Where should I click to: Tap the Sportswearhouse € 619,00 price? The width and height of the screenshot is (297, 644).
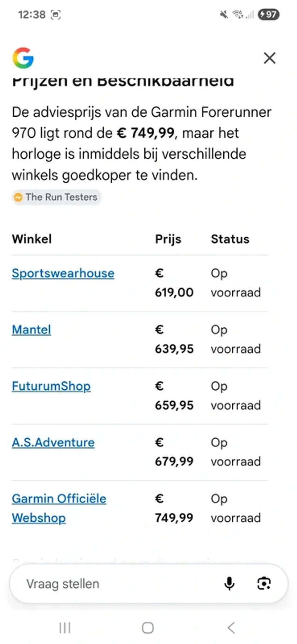(x=174, y=283)
